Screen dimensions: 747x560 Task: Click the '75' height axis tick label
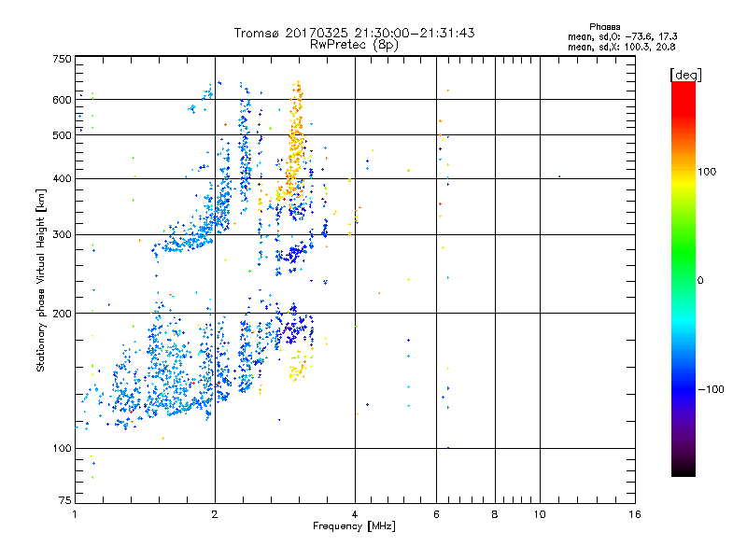[x=65, y=500]
